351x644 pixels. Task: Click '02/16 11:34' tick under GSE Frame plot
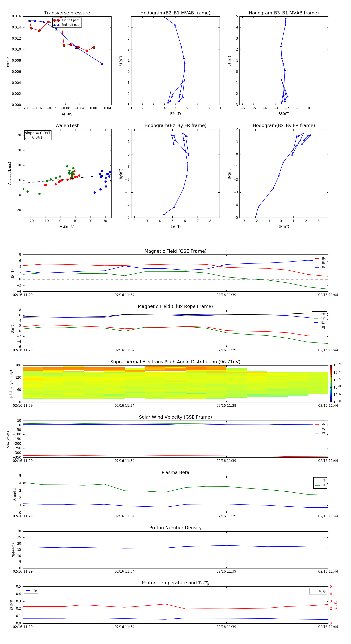(124, 295)
